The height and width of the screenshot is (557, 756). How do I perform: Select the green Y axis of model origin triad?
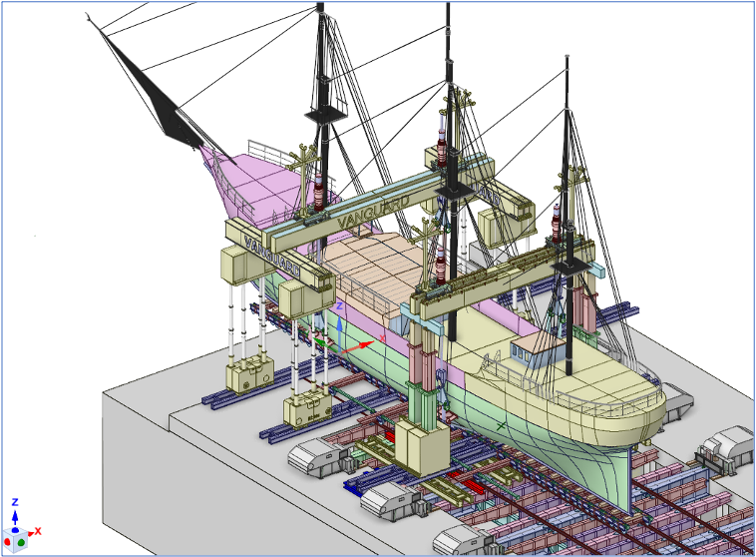325,343
